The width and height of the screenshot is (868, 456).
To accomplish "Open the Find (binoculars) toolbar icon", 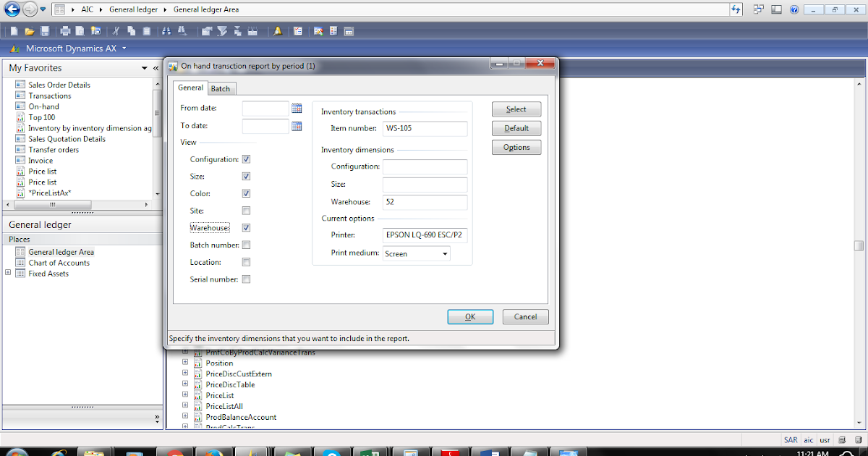I will 165,31.
